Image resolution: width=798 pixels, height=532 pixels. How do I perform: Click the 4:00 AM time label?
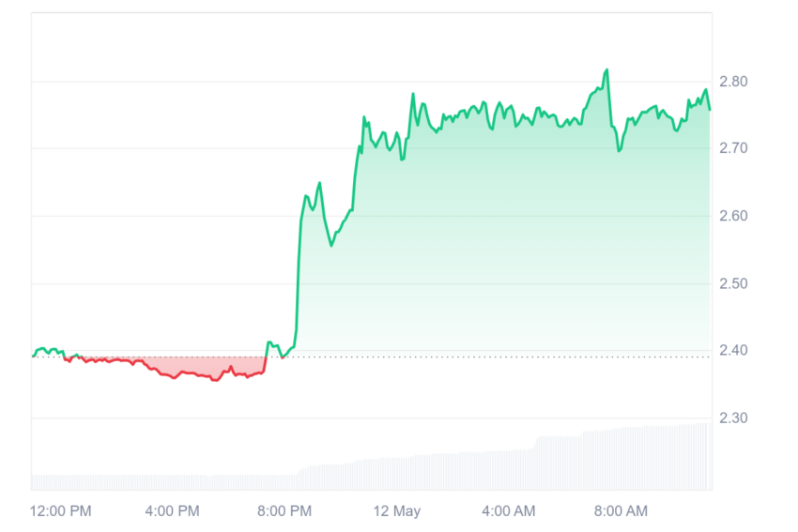[509, 510]
